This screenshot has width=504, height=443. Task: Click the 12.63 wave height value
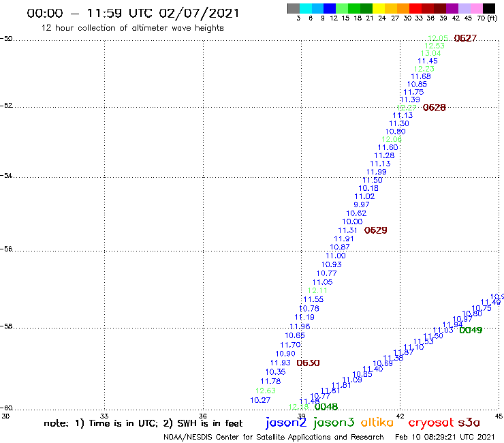click(266, 391)
